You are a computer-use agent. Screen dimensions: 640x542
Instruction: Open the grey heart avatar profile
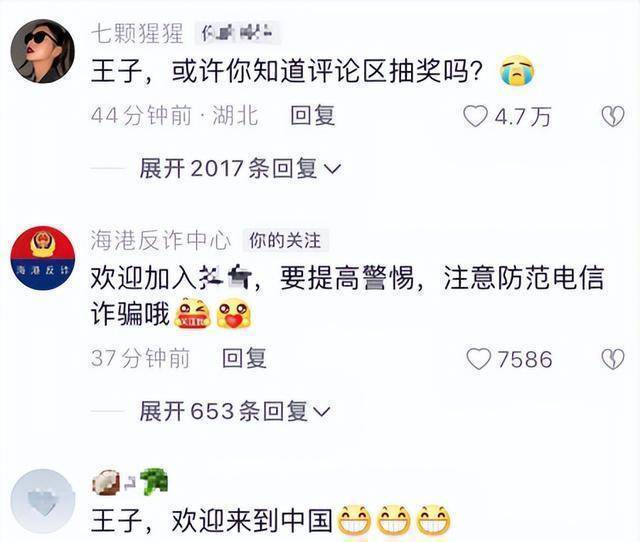pos(42,501)
